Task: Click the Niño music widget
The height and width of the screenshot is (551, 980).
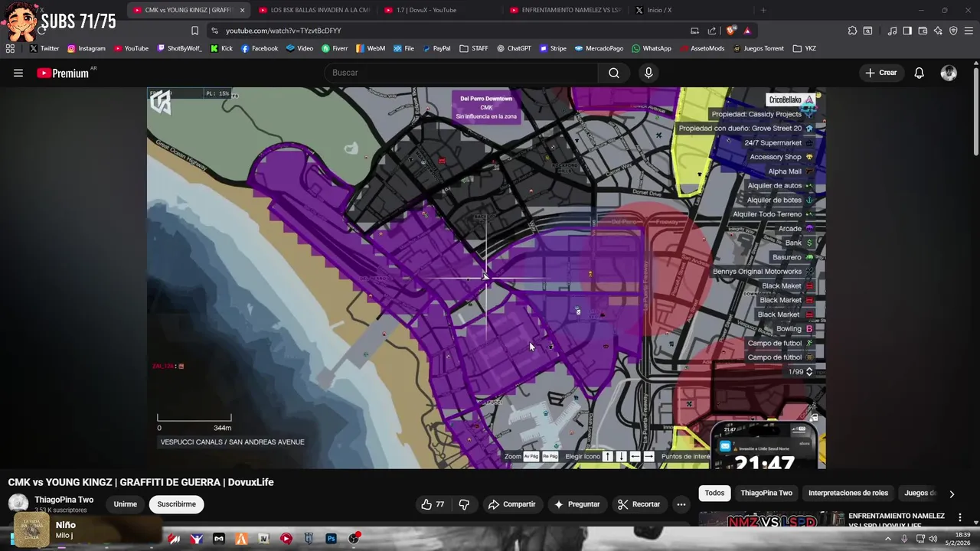Action: tap(88, 530)
